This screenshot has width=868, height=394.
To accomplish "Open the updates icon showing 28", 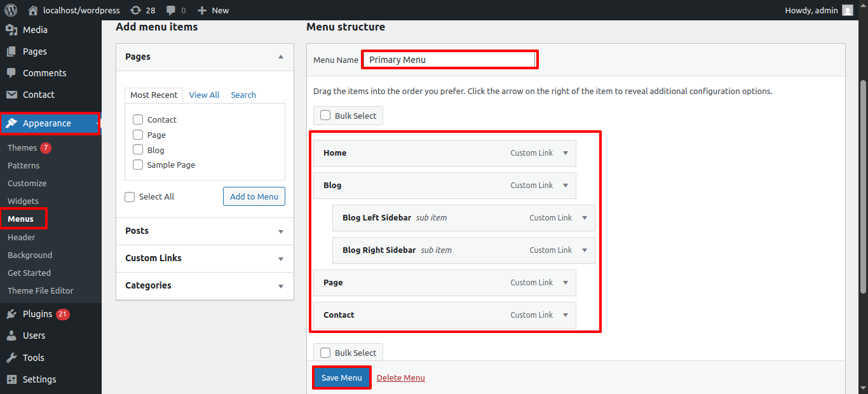I will point(135,10).
